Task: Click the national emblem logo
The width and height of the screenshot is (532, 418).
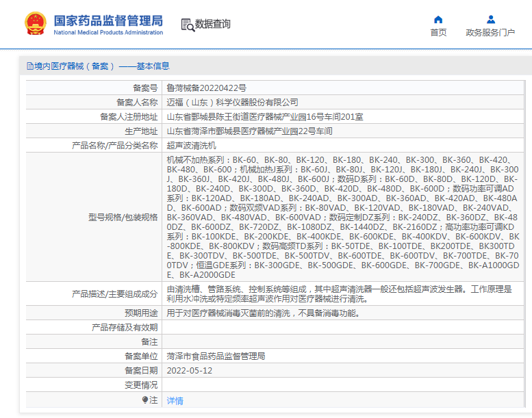Action: click(36, 23)
